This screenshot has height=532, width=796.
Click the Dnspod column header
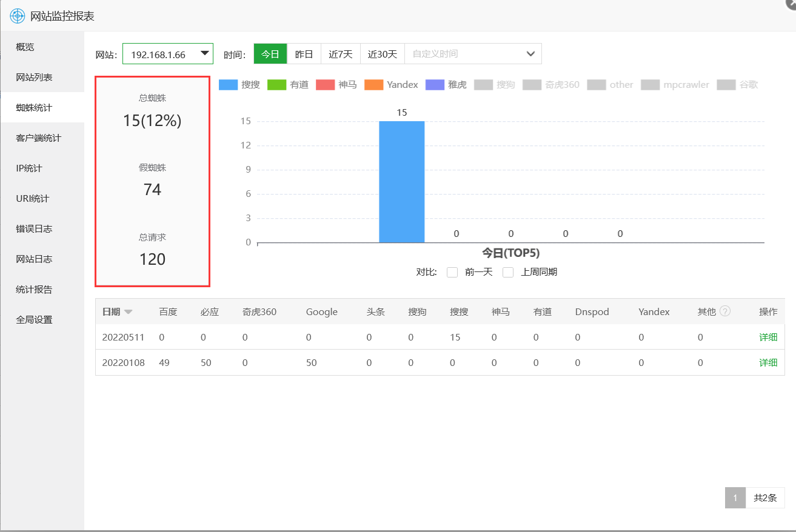[592, 312]
